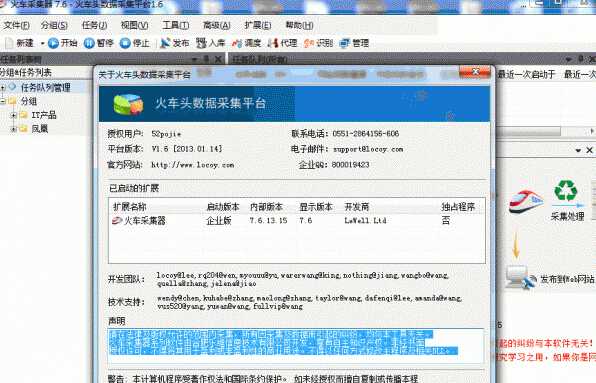Click the 扩展名称 column header

tap(130, 207)
